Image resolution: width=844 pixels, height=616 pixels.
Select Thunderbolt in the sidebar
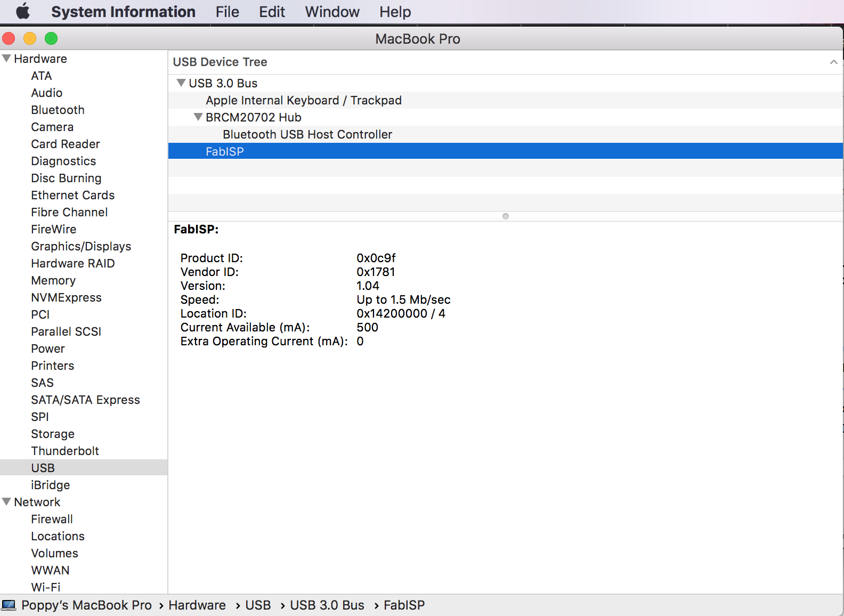(65, 451)
